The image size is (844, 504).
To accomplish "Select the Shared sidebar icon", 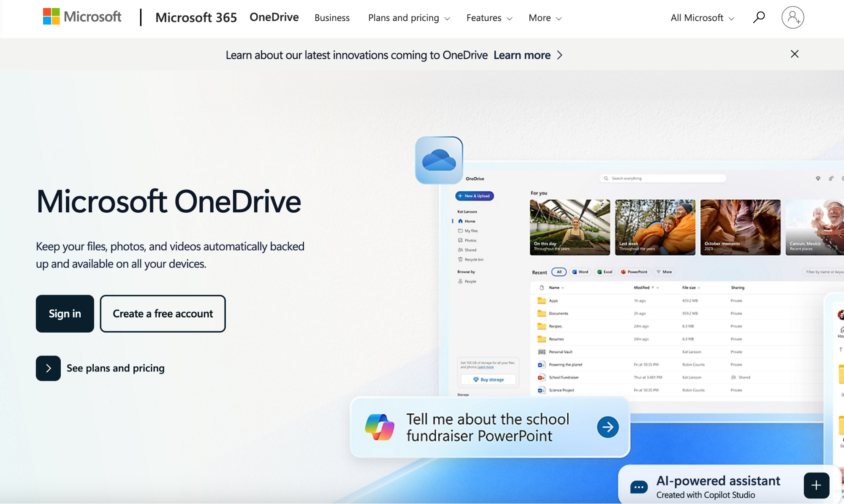I will pos(461,249).
